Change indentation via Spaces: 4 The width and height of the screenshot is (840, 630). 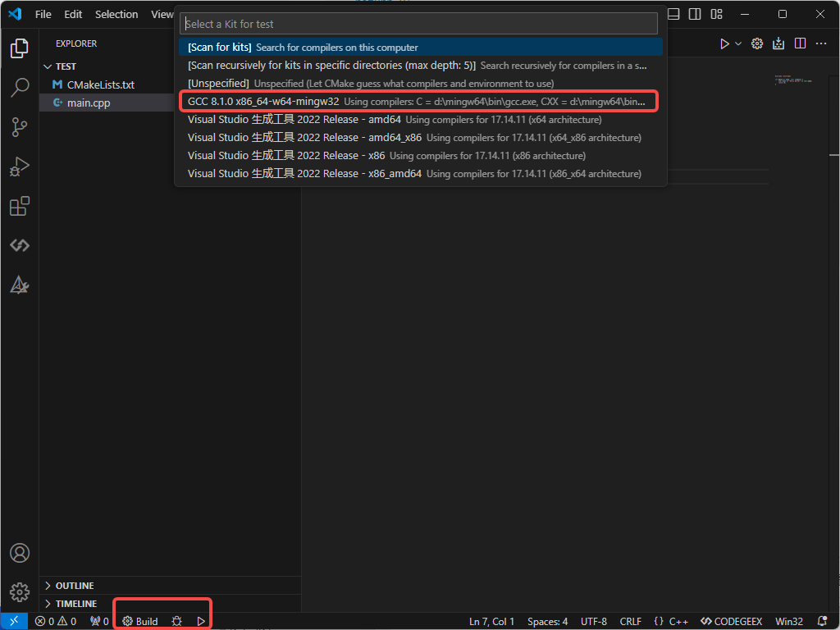click(x=547, y=622)
